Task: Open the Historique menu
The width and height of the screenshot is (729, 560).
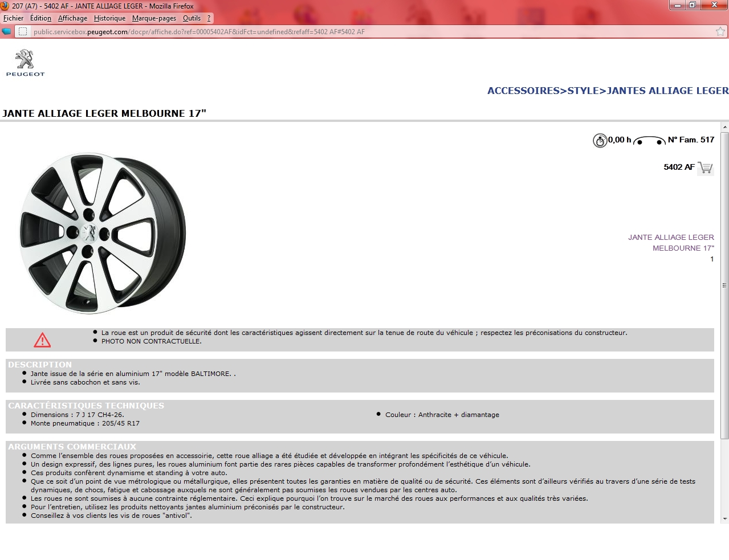Action: 109,18
